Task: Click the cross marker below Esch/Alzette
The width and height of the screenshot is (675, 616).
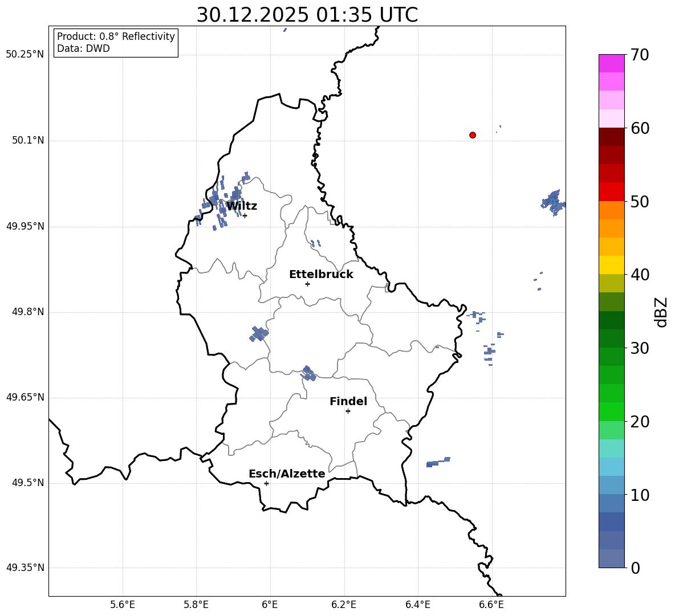Action: coord(266,483)
